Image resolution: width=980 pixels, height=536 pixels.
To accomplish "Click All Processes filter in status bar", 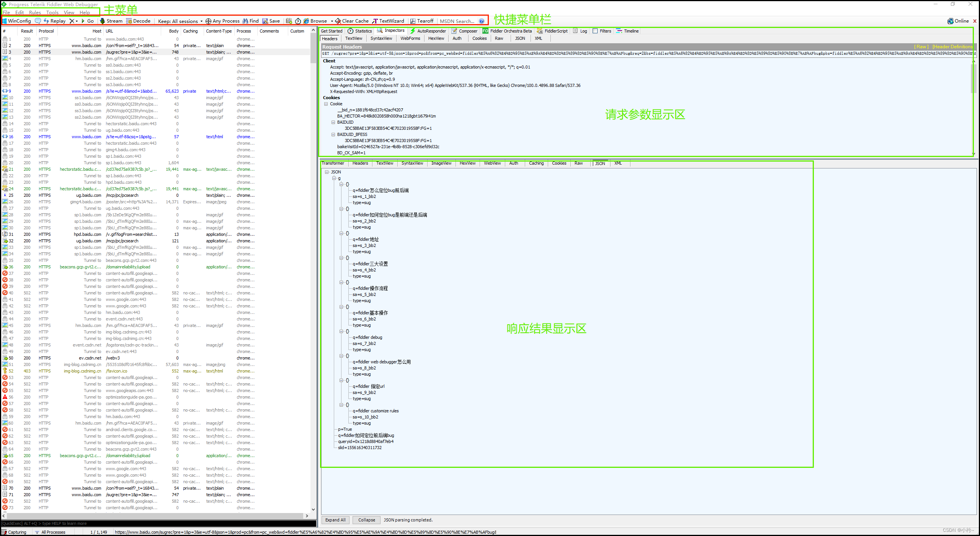I will click(x=50, y=532).
